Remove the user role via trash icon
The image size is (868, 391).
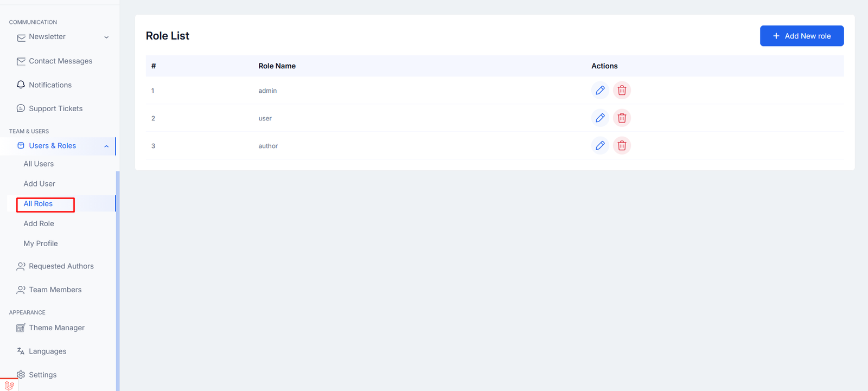point(622,118)
